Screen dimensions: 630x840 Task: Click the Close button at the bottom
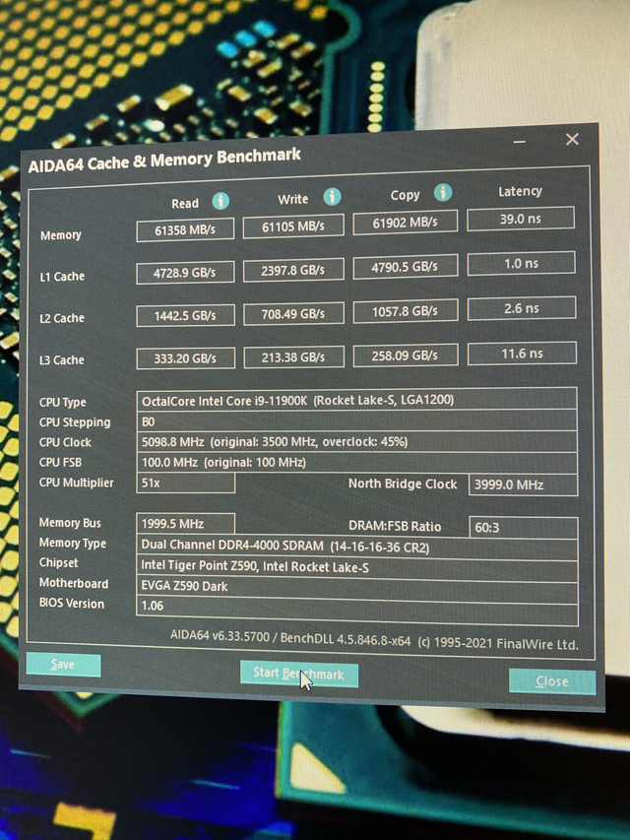pyautogui.click(x=552, y=681)
